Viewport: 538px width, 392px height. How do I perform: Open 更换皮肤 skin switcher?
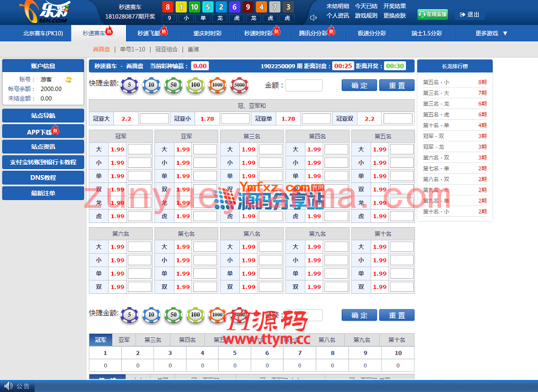[394, 16]
